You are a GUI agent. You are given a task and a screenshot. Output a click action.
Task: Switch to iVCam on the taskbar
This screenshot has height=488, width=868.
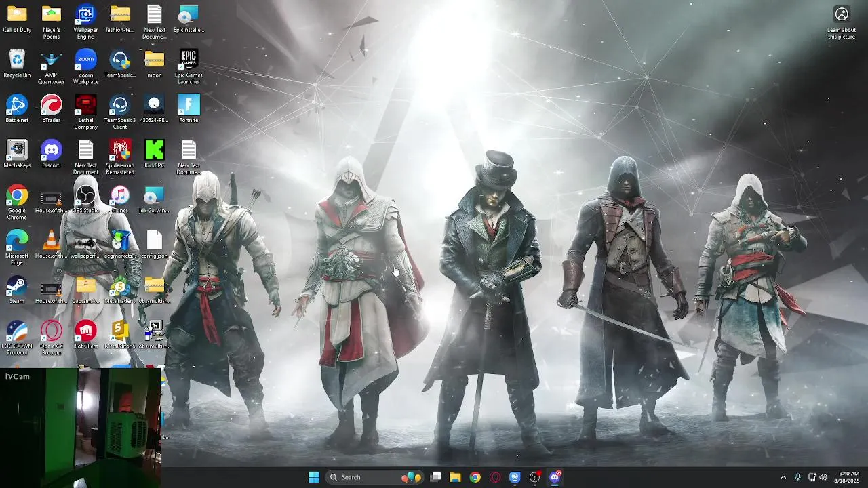tap(515, 477)
